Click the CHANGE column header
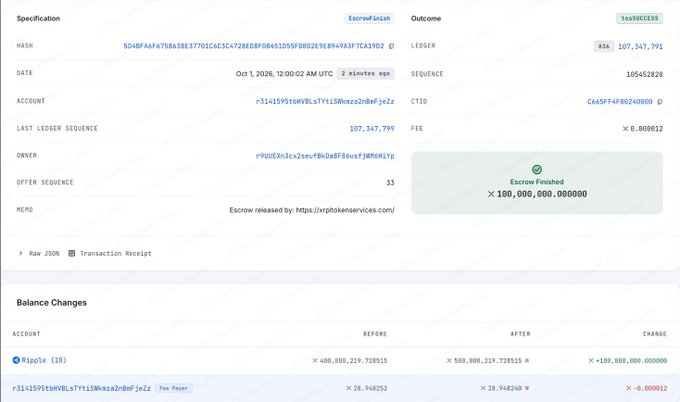Viewport: 680px width, 402px height. [655, 334]
